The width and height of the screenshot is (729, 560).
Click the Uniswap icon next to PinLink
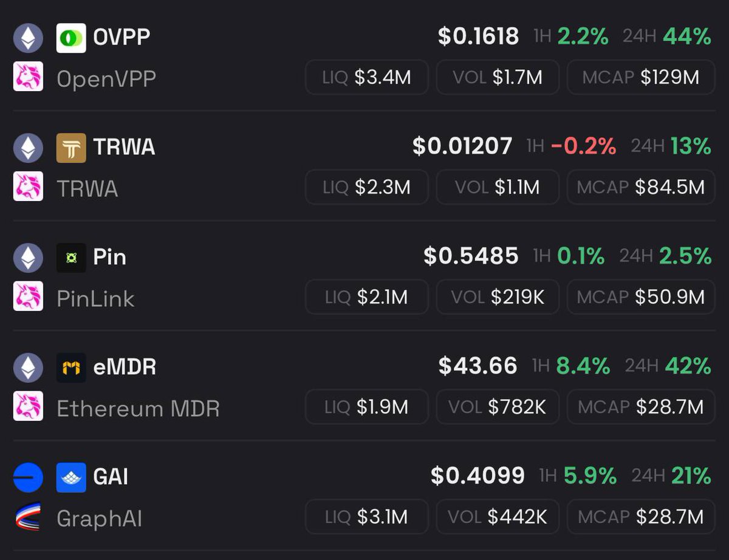[x=29, y=296]
